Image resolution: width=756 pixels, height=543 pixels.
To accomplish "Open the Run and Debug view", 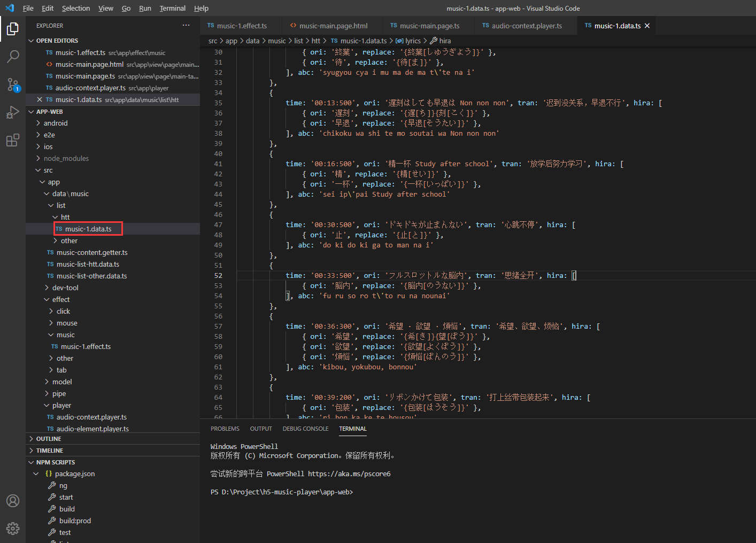I will tap(13, 112).
